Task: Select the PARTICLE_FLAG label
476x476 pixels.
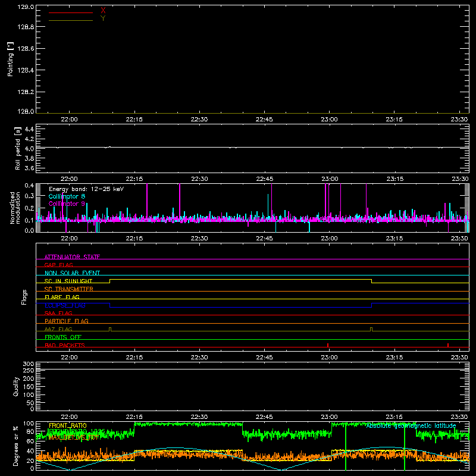Action: (x=67, y=321)
